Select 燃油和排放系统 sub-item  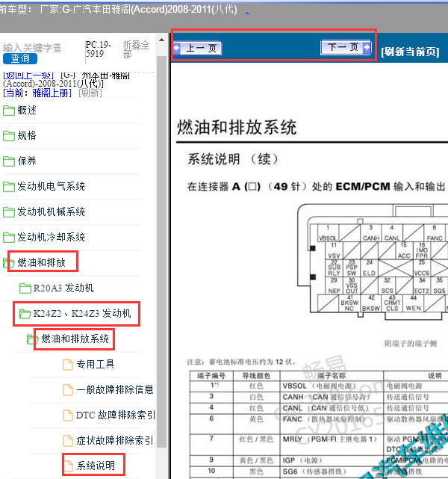point(75,339)
